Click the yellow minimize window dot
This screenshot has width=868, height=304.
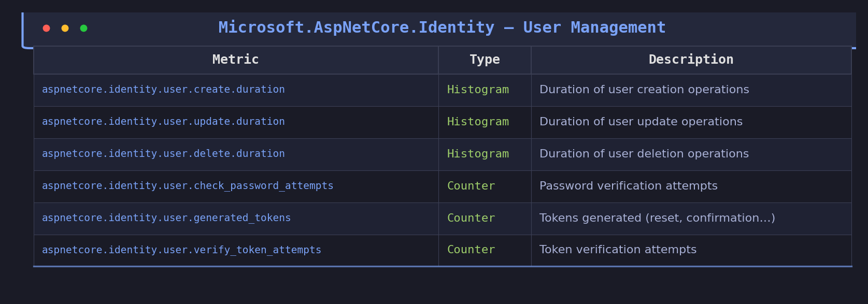(x=65, y=28)
